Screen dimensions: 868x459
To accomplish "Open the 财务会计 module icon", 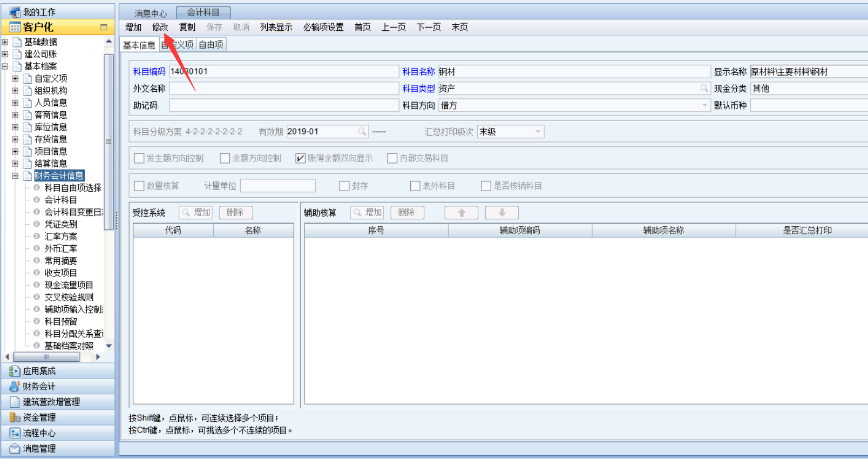I will (x=15, y=387).
